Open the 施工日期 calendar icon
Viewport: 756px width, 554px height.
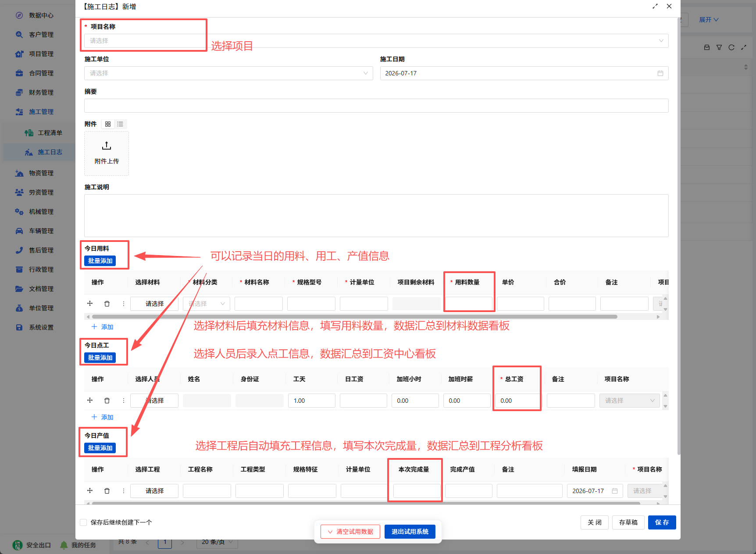660,73
